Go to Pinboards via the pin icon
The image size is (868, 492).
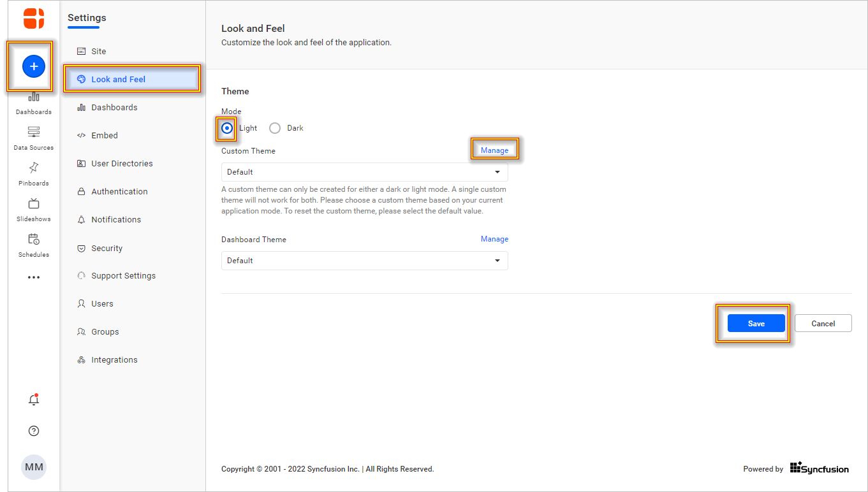34,172
